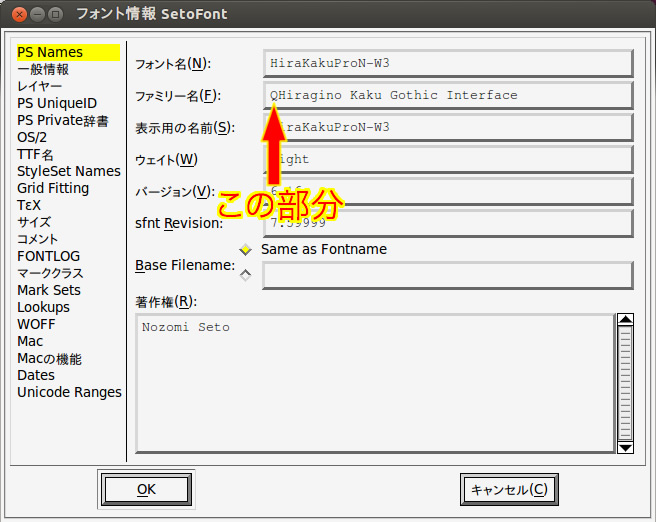The image size is (656, 522).
Task: Open the サイズ category
Action: pos(34,223)
